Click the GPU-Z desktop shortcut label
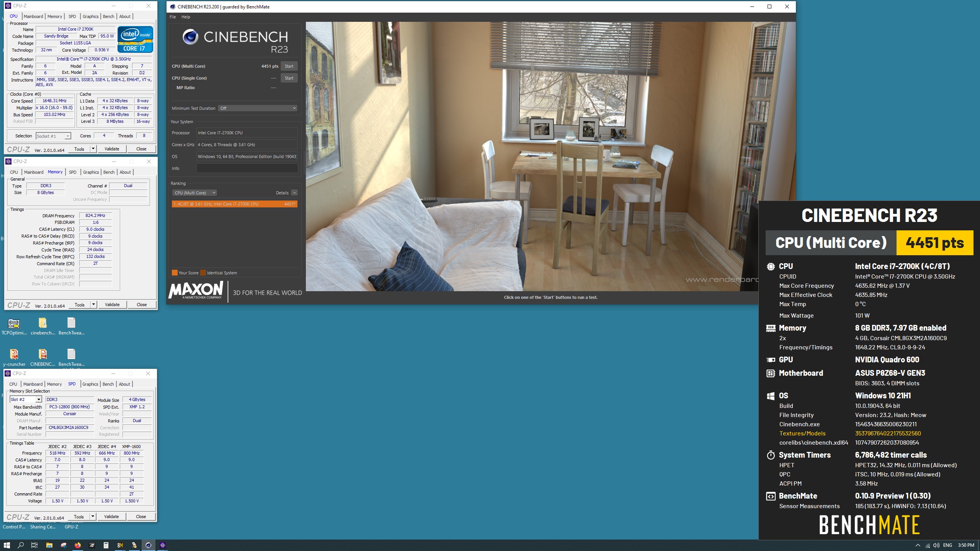 point(71,527)
